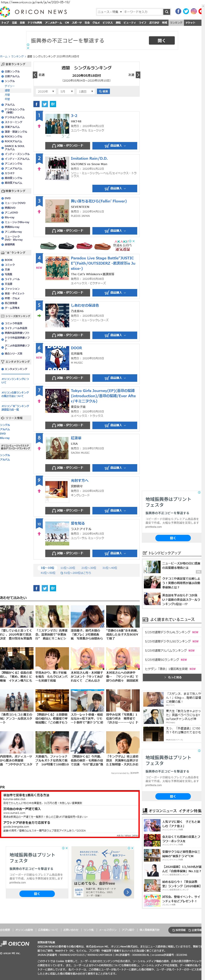205x980 pixels.
Task: Open the 3-2 HKT48 song link
Action: 74,116
